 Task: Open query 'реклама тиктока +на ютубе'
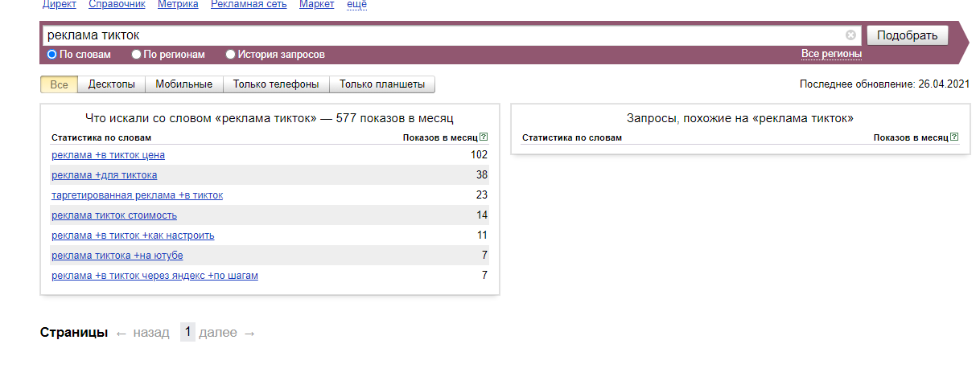click(117, 256)
